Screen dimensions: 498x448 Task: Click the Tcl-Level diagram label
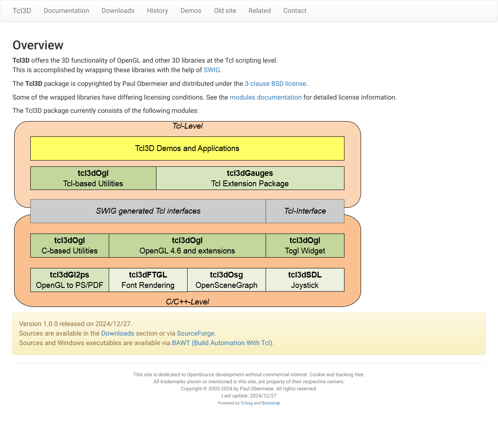(x=188, y=126)
